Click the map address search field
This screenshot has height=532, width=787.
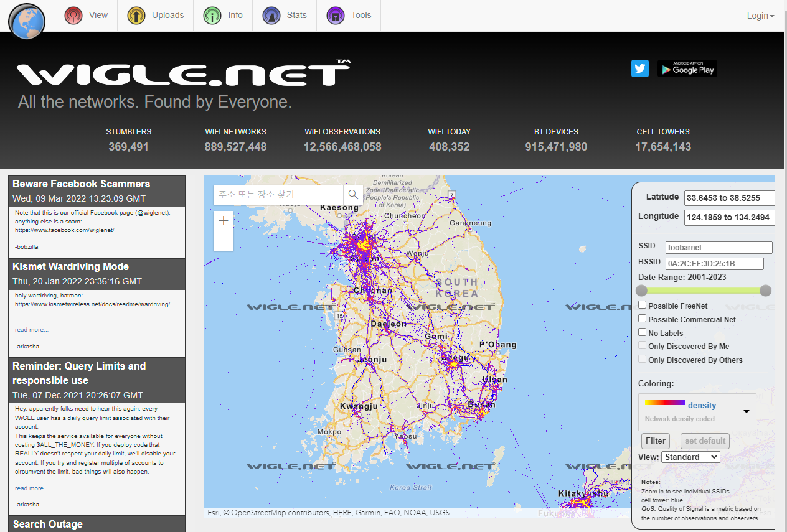click(278, 194)
